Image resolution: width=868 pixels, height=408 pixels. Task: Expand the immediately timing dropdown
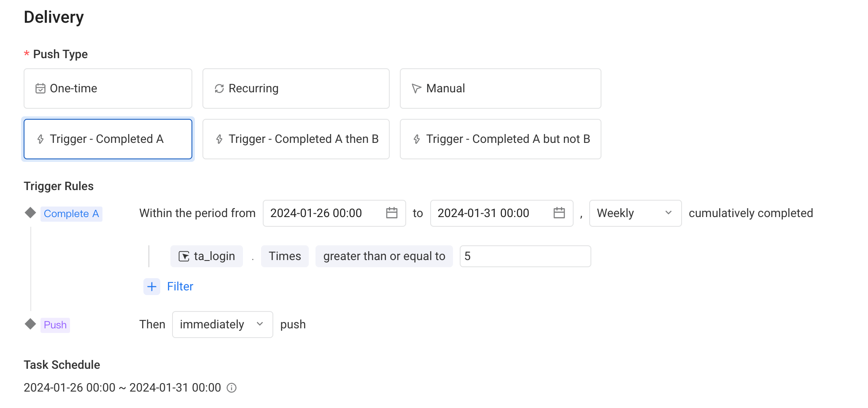tap(223, 325)
